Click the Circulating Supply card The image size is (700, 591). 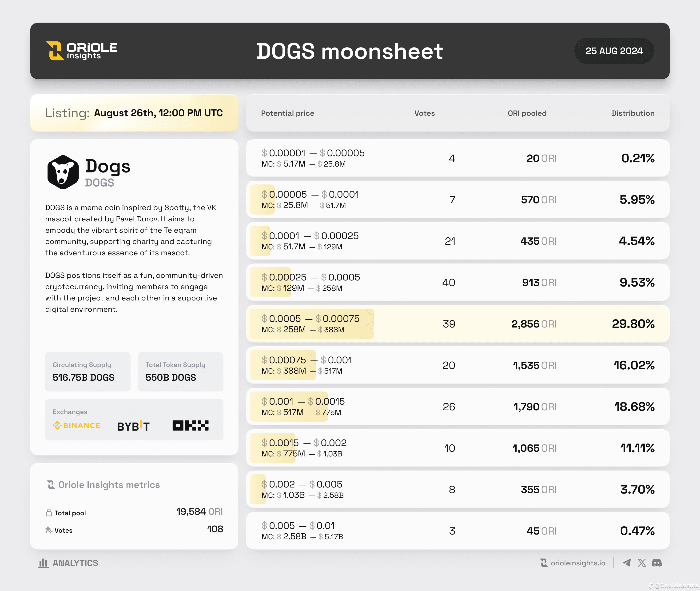[88, 371]
